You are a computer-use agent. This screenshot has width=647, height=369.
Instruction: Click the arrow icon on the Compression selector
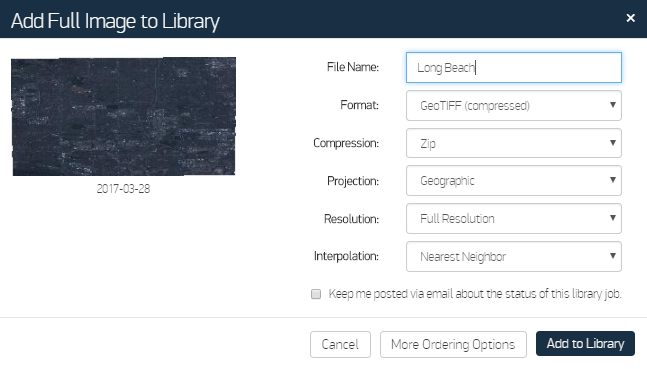613,143
